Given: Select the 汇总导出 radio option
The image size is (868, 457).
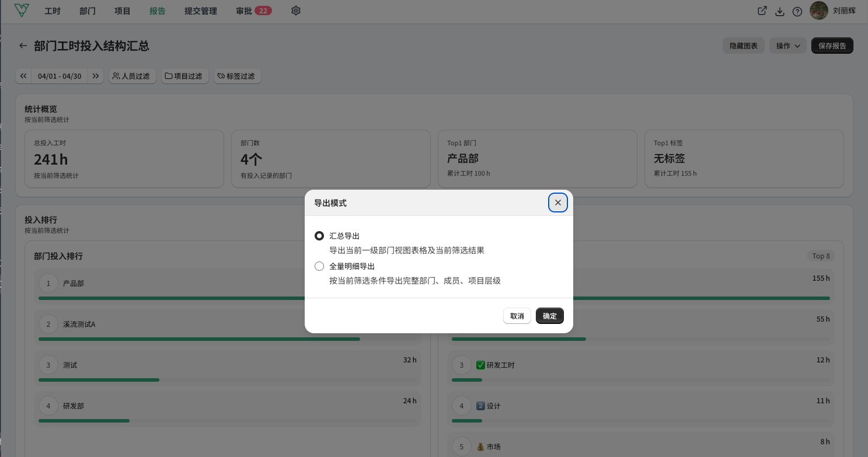Looking at the screenshot, I should (319, 236).
